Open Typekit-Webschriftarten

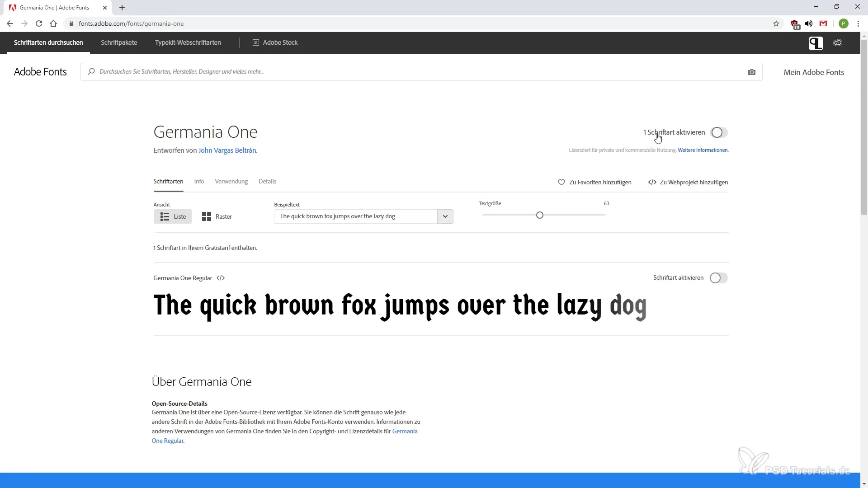coord(188,42)
